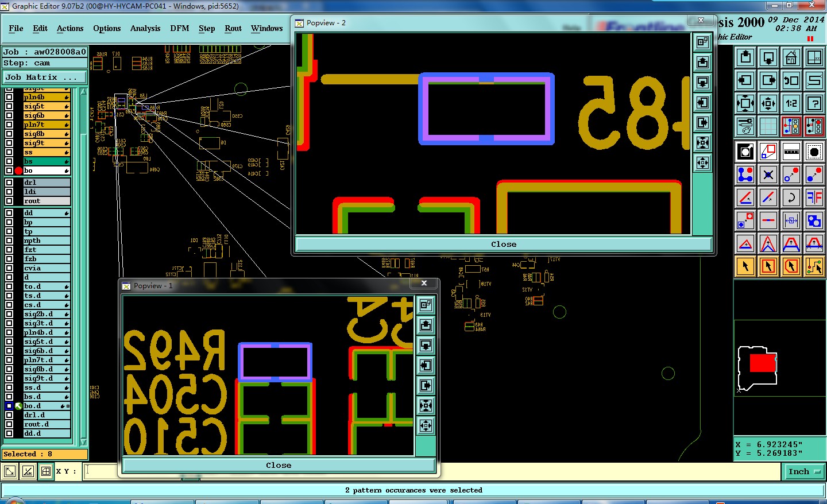Select the rectangle-area selection arrow tool
This screenshot has width=827, height=504.
pos(768,266)
